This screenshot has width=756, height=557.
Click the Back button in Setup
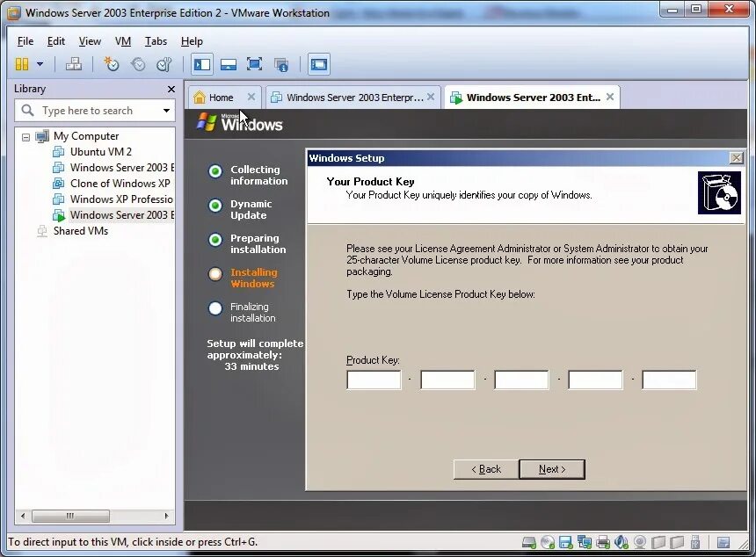[x=486, y=469]
